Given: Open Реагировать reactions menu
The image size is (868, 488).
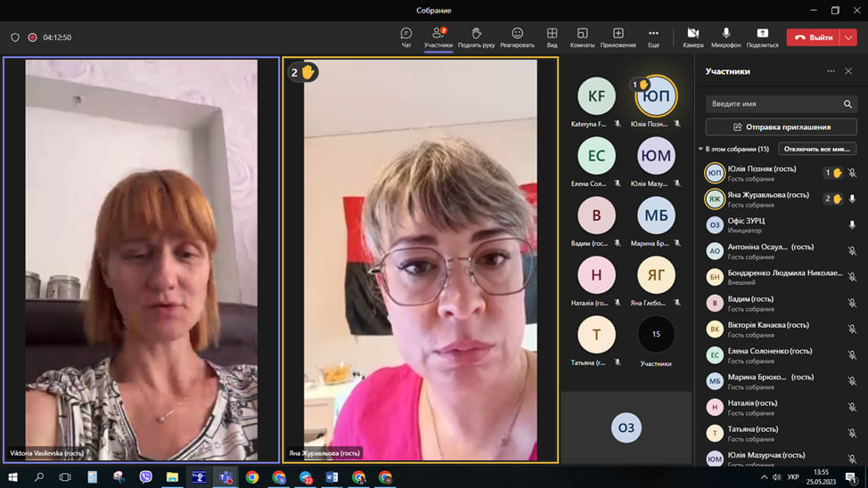Looking at the screenshot, I should pyautogui.click(x=517, y=37).
